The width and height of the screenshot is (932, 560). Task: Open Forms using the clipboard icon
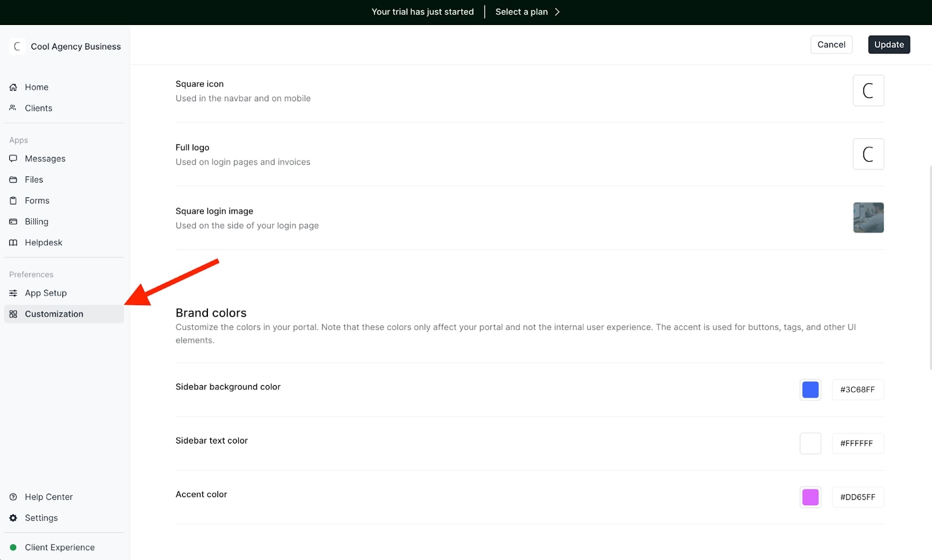[13, 201]
